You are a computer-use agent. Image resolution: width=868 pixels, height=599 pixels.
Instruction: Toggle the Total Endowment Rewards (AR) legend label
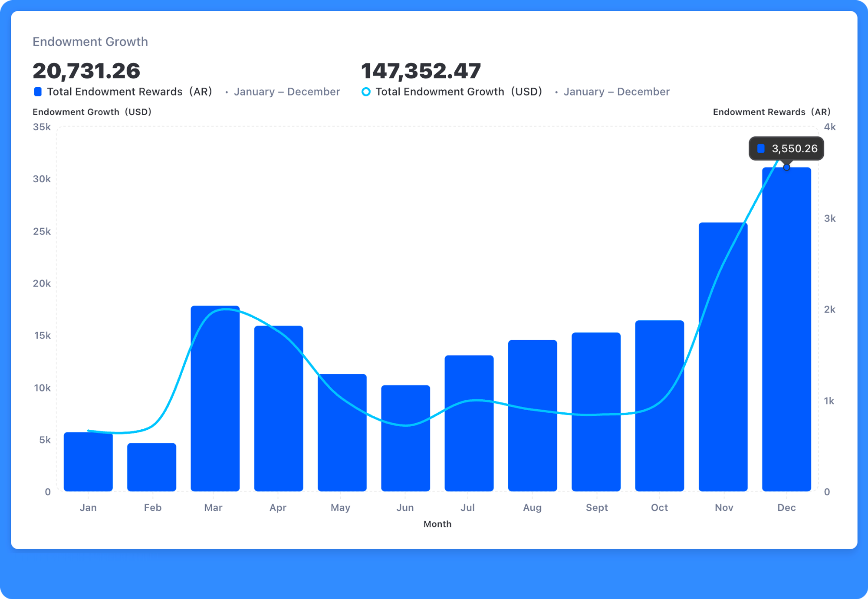[x=129, y=92]
